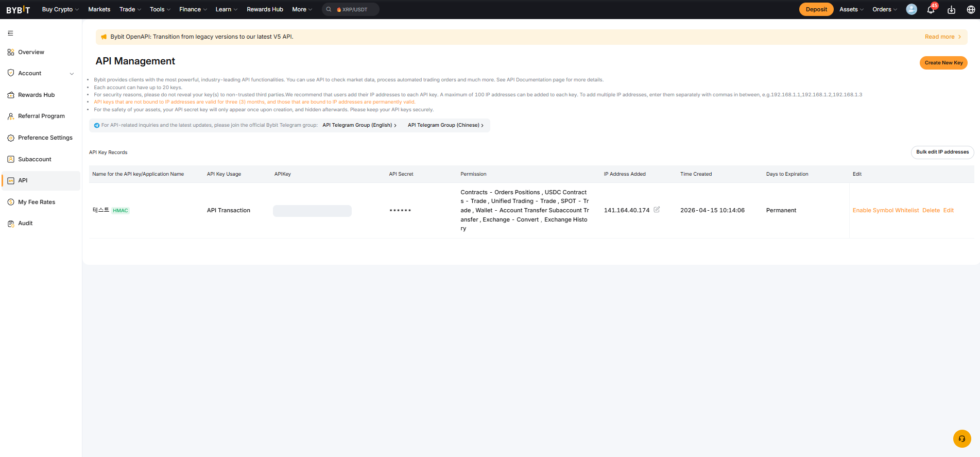Open the Trade dropdown menu

[130, 9]
